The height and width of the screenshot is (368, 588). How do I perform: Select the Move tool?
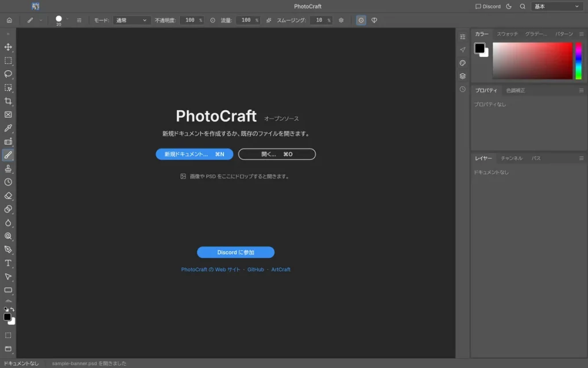(x=8, y=47)
